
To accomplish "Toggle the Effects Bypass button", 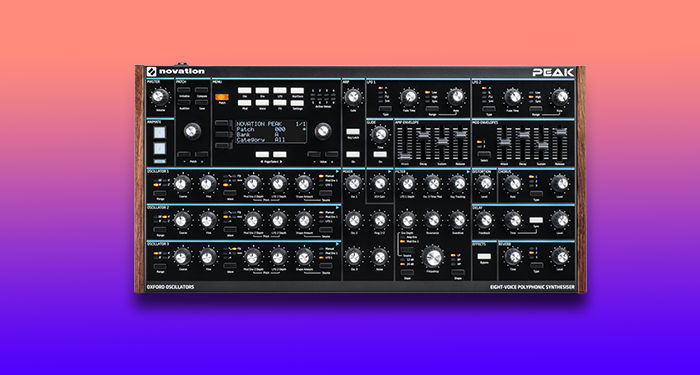I will (x=484, y=256).
